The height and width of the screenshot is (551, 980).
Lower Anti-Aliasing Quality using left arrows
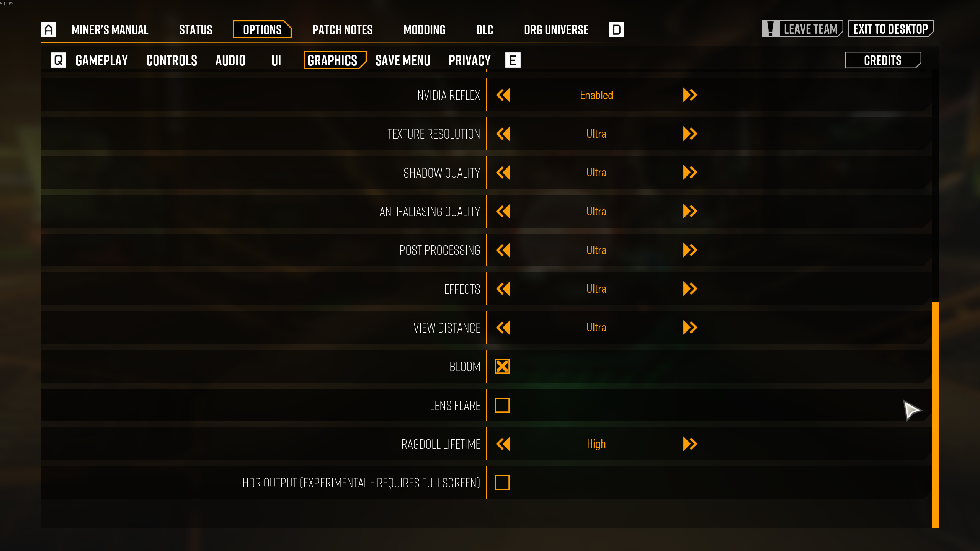coord(503,212)
